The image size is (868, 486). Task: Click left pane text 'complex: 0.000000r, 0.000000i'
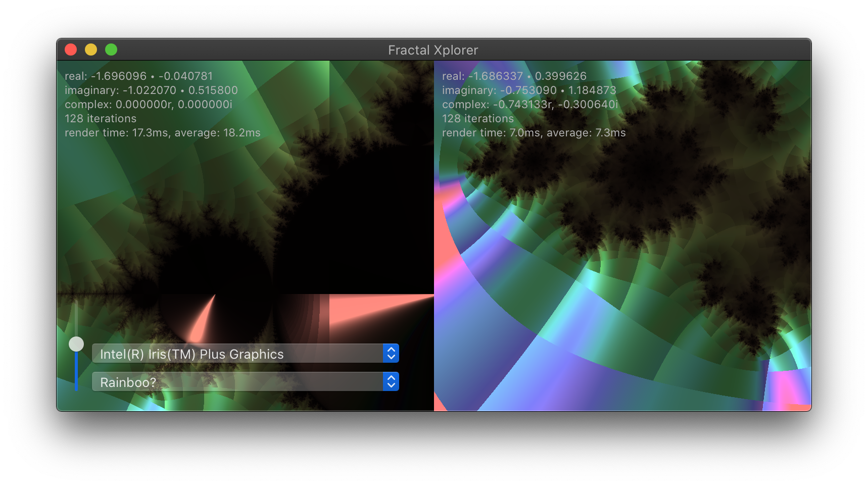[x=149, y=105]
